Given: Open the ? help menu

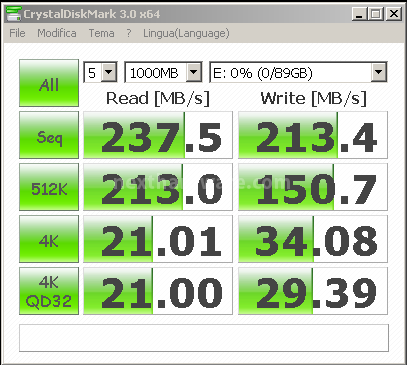Looking at the screenshot, I should pos(129,33).
